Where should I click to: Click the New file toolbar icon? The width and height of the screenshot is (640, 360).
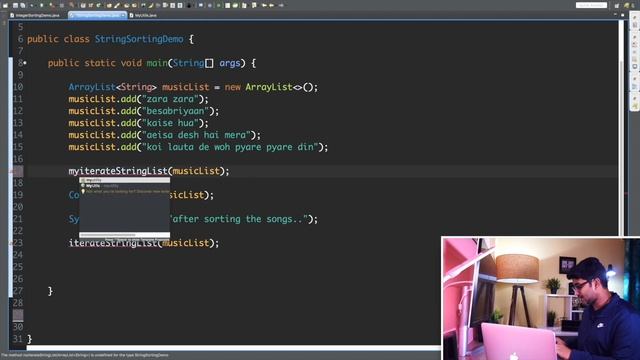(6, 5)
